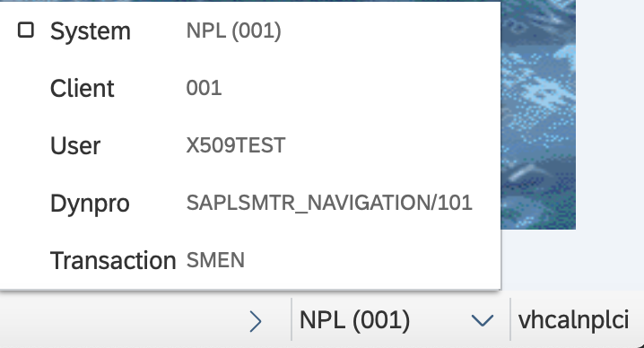Screen dimensions: 644x348
Task: Collapse the system info dropdown chevron
Action: (483, 320)
